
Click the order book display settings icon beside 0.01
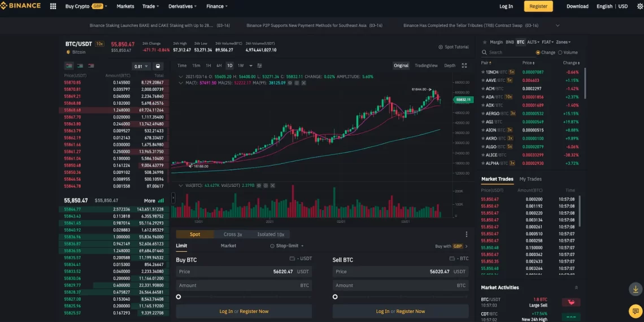pyautogui.click(x=158, y=66)
